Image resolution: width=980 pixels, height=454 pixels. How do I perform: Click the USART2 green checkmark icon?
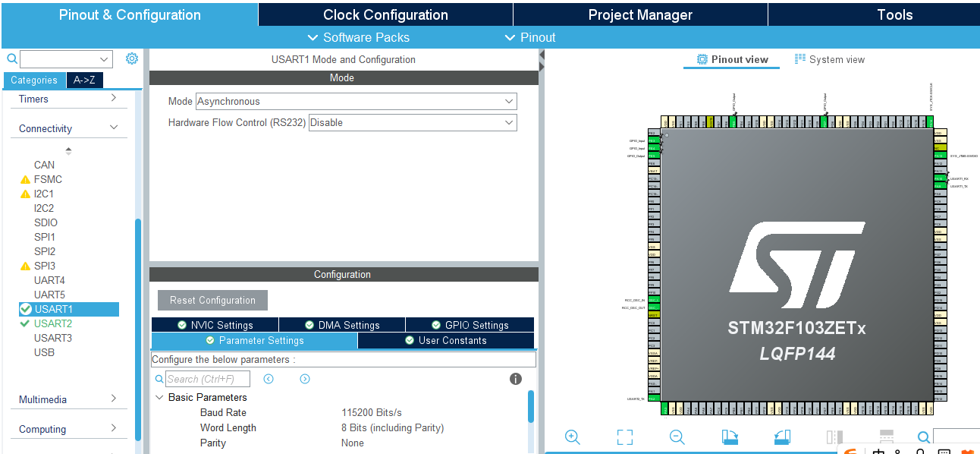pos(25,323)
